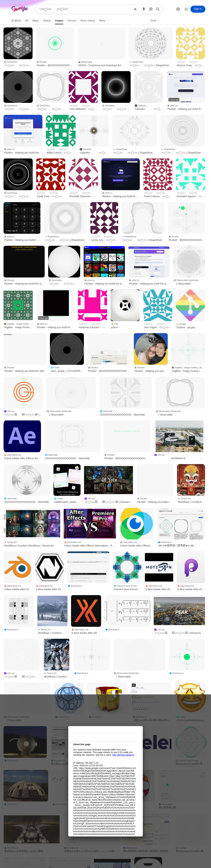
Task: Open the Google apps grid icon
Action: coord(186,9)
